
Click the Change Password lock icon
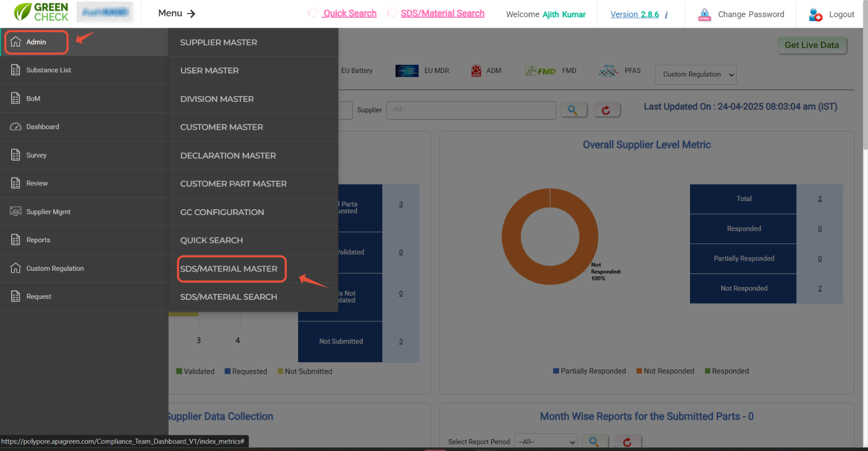pos(704,14)
